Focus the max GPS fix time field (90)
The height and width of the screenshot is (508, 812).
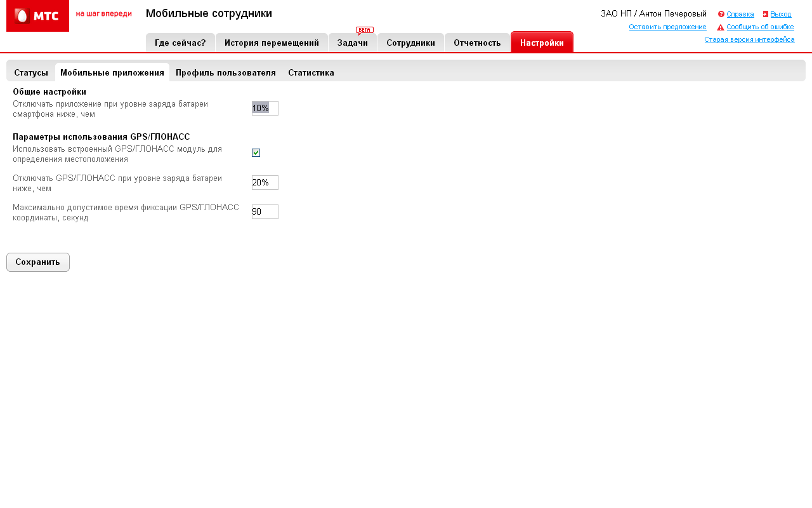coord(265,211)
